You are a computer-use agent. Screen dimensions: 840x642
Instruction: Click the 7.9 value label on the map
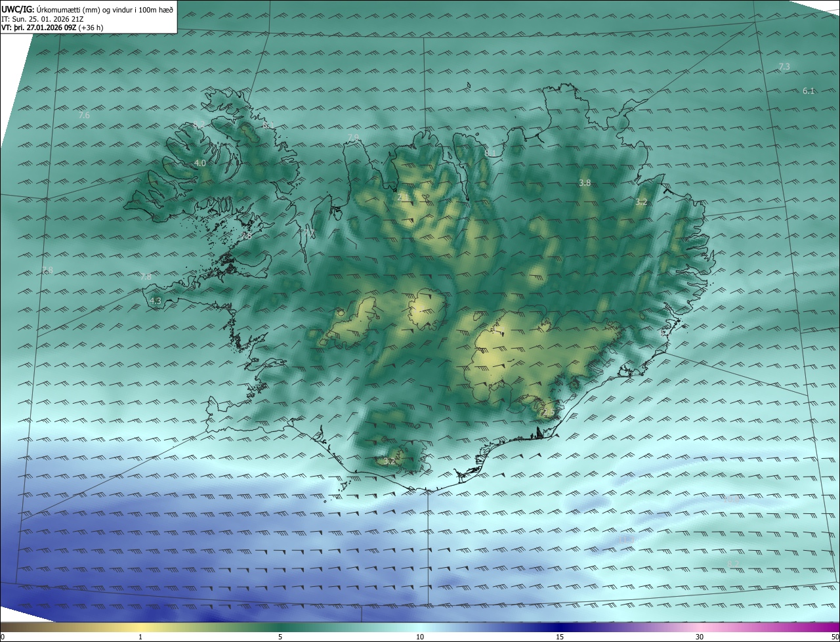click(x=353, y=137)
